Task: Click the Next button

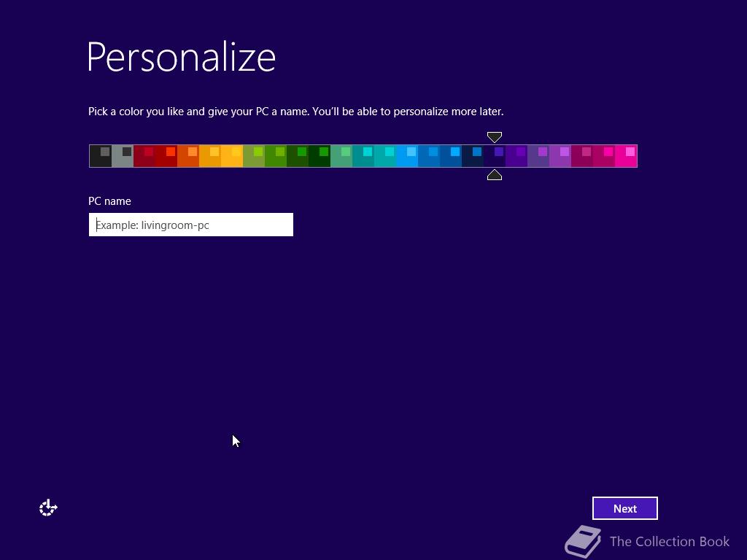Action: (x=624, y=508)
